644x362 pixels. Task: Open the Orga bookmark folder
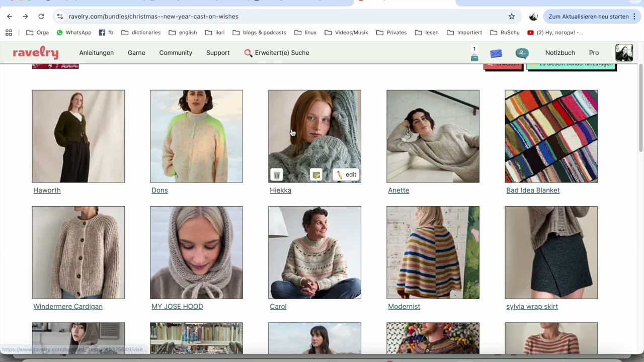coord(37,33)
